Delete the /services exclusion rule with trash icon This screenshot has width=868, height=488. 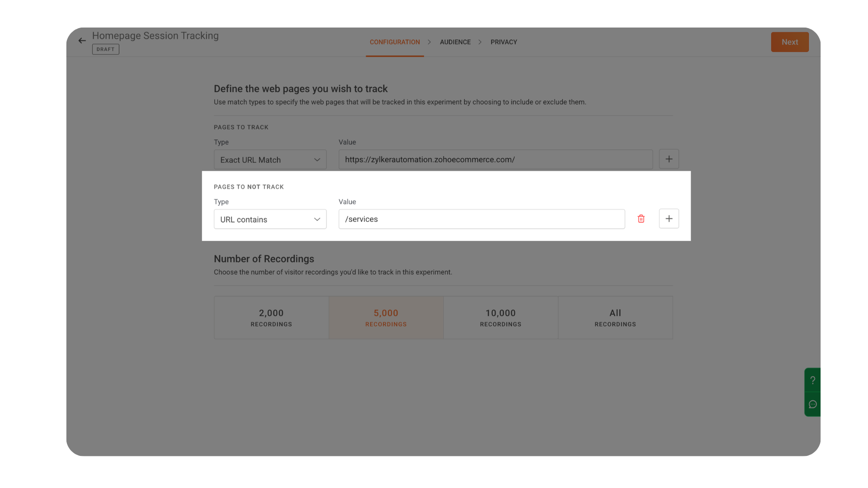pos(641,219)
